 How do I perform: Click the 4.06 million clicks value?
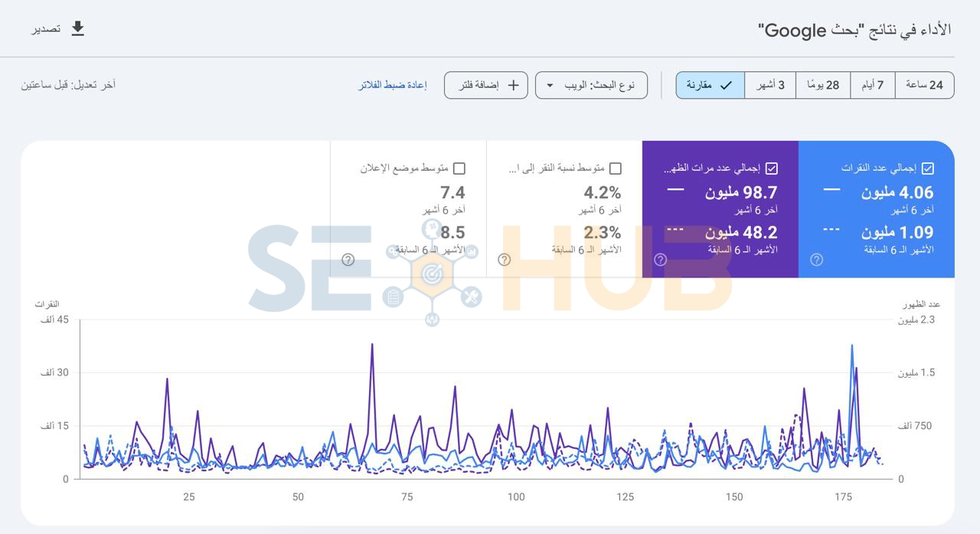pyautogui.click(x=897, y=192)
